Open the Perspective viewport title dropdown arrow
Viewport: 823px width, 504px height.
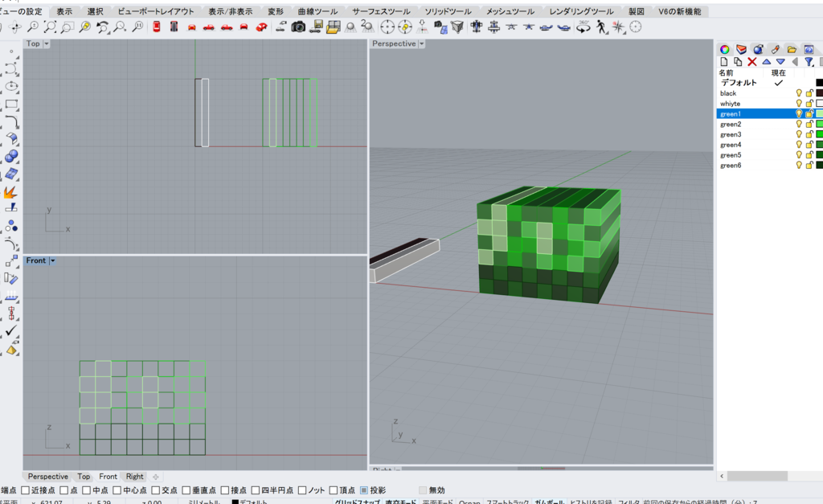(421, 43)
